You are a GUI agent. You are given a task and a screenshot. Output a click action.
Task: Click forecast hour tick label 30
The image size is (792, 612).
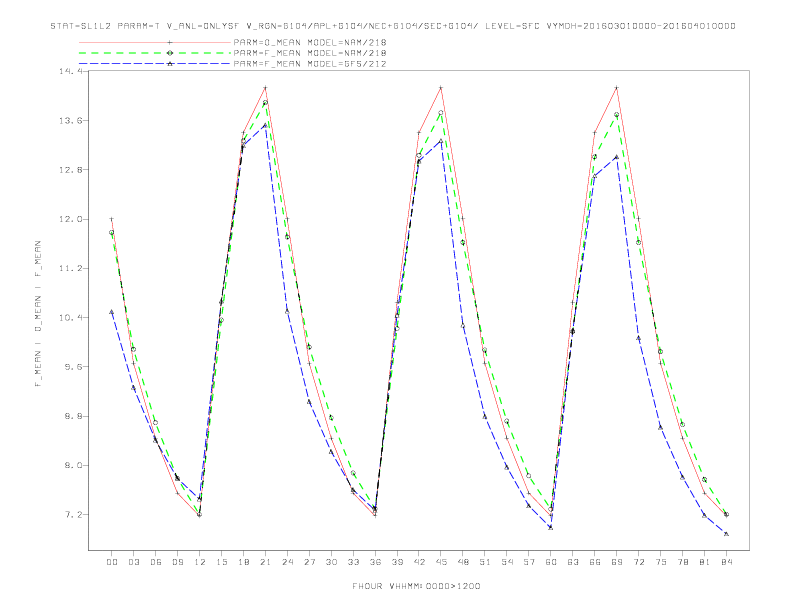pos(331,562)
